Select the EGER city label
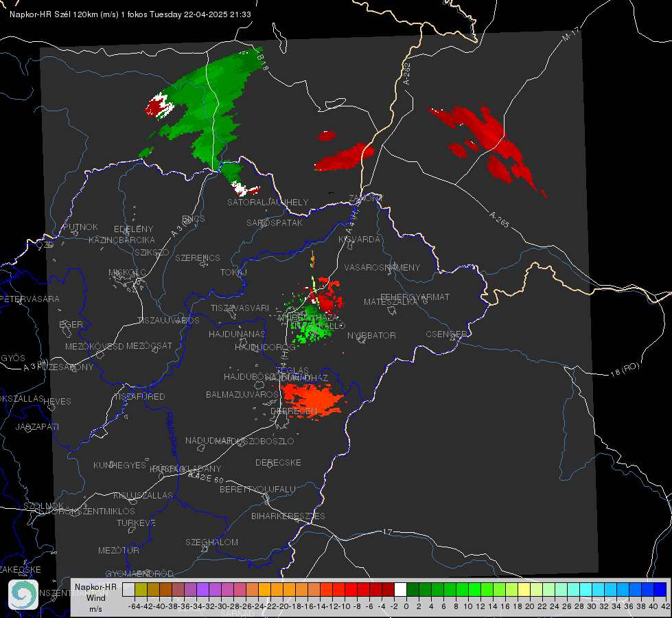This screenshot has height=618, width=672. (x=71, y=325)
